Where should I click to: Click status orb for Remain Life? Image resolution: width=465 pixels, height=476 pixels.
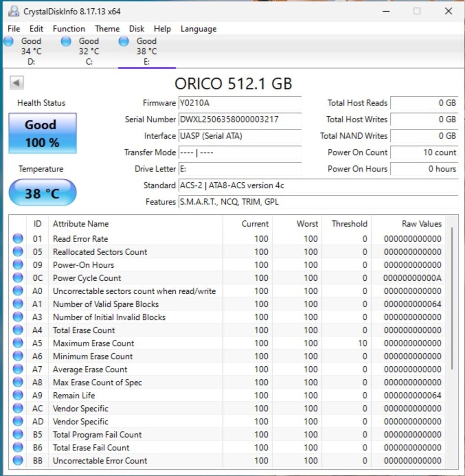[x=18, y=395]
